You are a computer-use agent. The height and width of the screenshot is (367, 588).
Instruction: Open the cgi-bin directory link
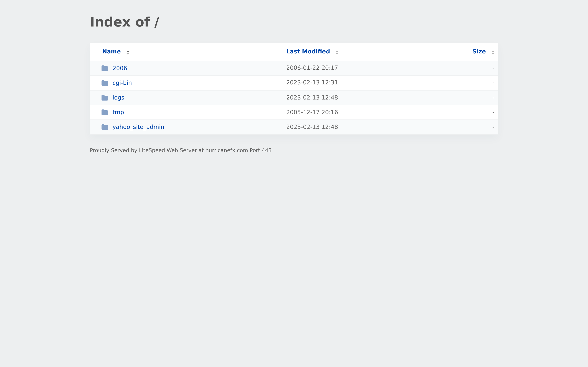click(x=122, y=83)
